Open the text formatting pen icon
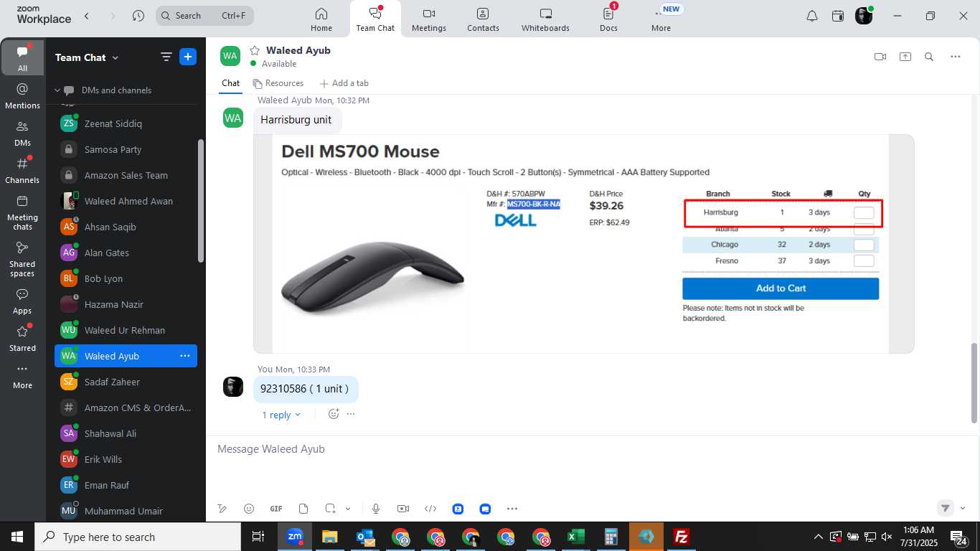 pyautogui.click(x=222, y=509)
